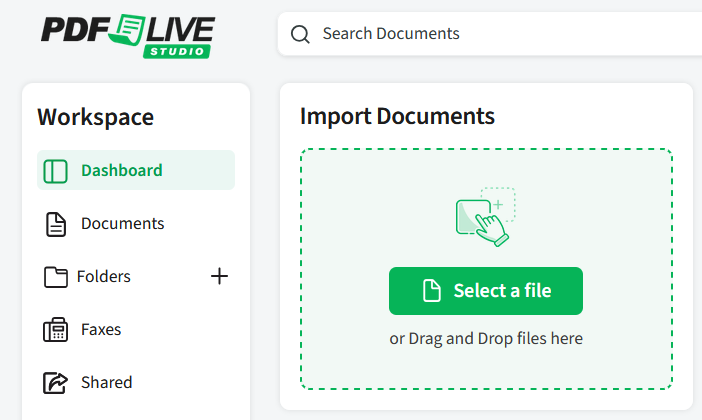This screenshot has height=420, width=702.
Task: Click the magnifying glass search icon
Action: 300,35
